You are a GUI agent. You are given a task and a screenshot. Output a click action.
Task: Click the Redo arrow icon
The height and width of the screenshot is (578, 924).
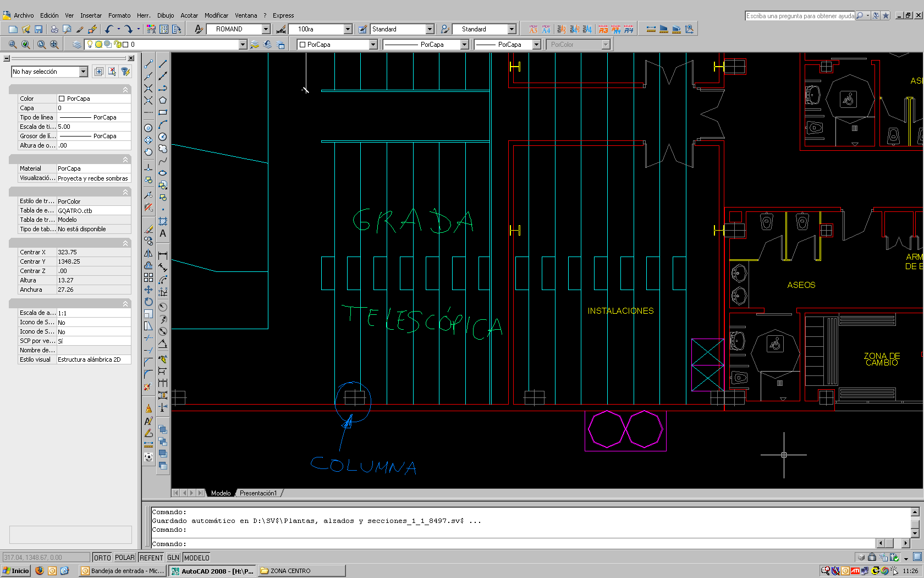pyautogui.click(x=128, y=29)
